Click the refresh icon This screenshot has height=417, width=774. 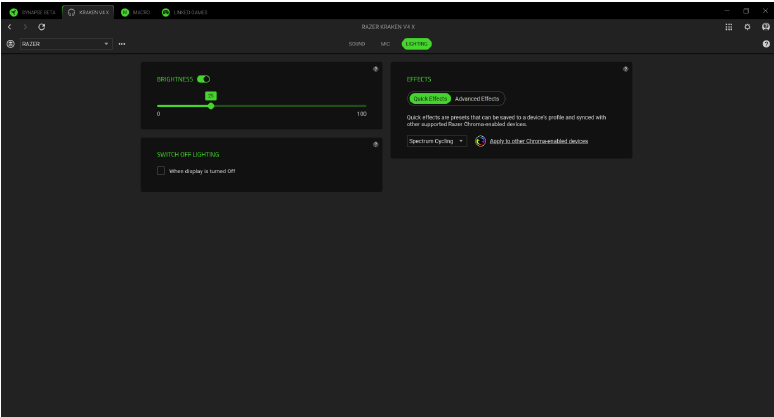[x=41, y=27]
